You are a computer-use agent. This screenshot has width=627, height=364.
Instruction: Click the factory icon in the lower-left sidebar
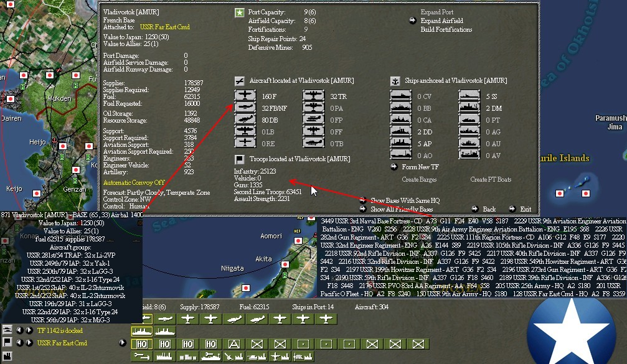tap(7, 356)
